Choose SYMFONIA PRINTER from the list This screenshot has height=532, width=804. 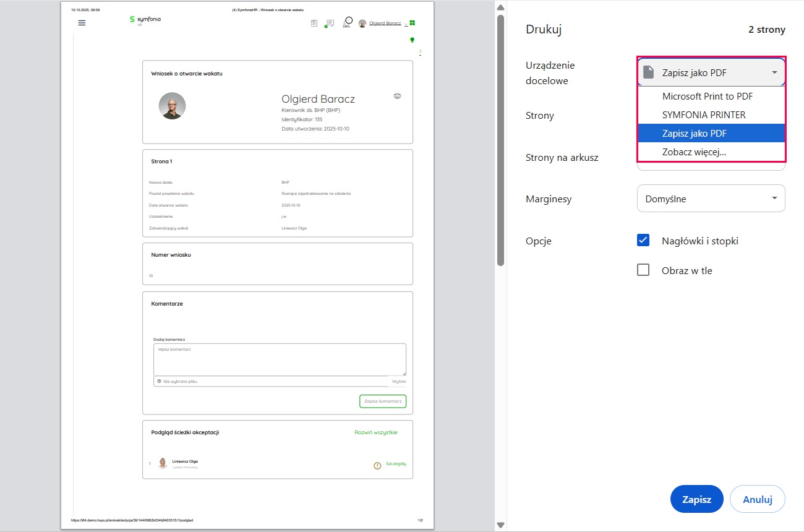(704, 115)
